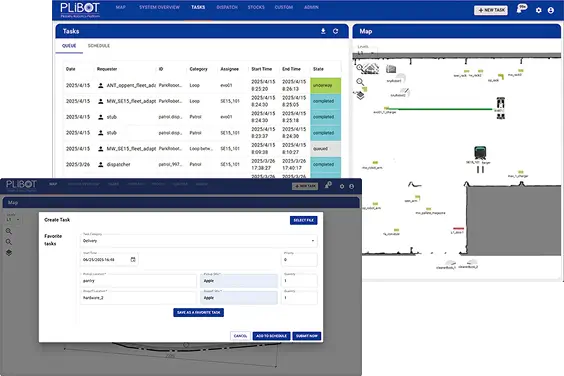
Task: Click NEW TASK in the front window
Action: pyautogui.click(x=305, y=186)
